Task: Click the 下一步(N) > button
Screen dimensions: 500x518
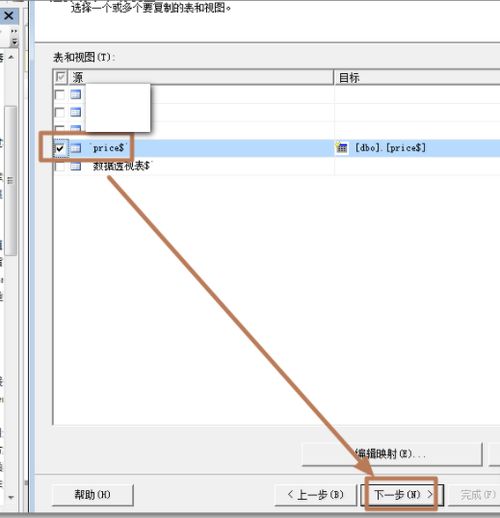Action: coord(402,495)
